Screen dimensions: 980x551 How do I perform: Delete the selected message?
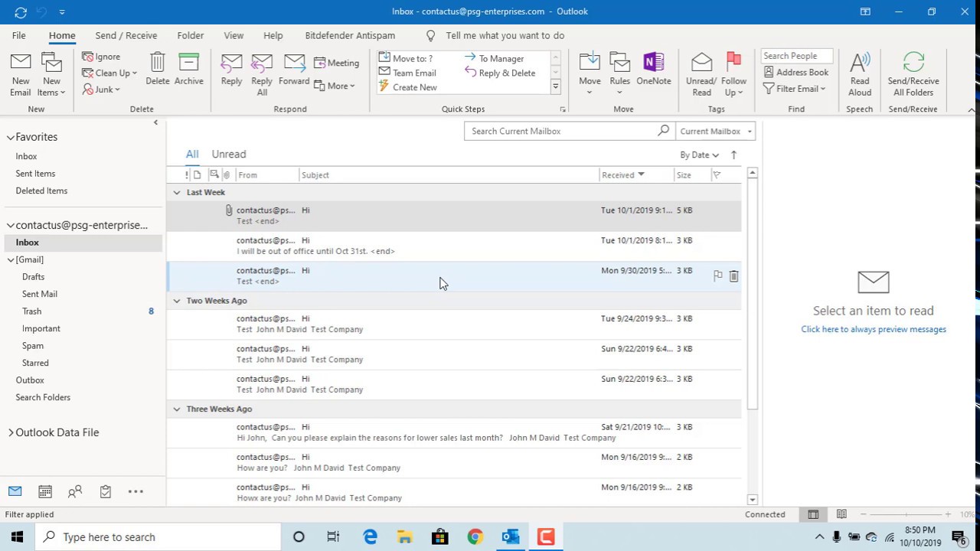158,69
